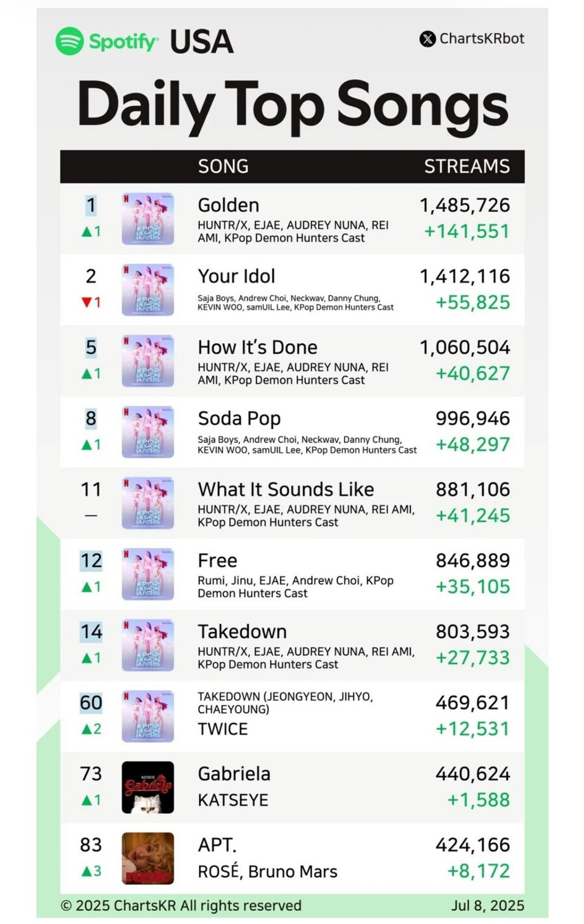Click the 1,485,726 stream count for Golden
Viewport: 584px width, 924px height.
pos(465,206)
